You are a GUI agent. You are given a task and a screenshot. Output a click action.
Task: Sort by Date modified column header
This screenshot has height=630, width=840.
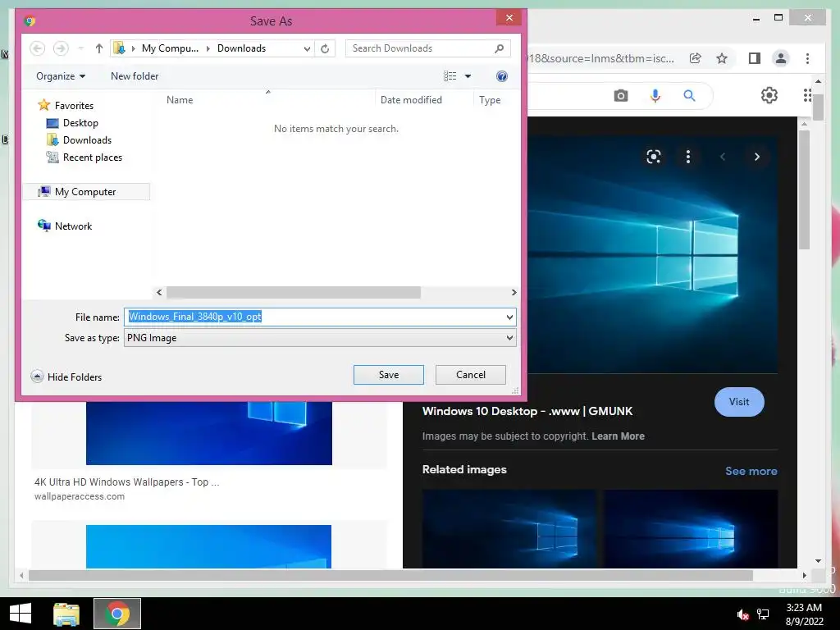411,99
